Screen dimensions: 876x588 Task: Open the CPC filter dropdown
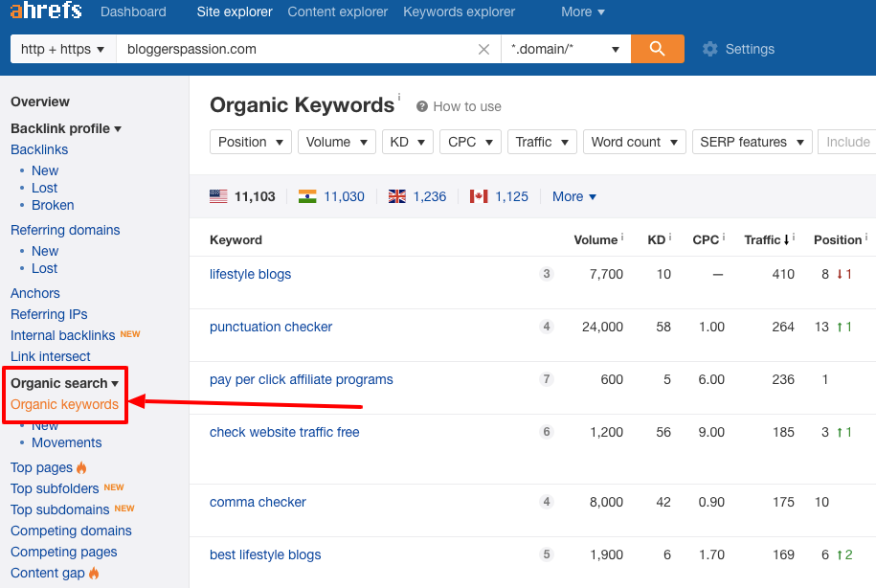click(x=470, y=142)
